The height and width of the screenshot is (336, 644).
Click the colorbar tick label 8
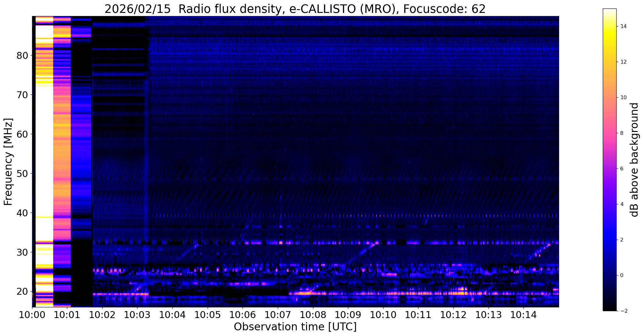621,133
